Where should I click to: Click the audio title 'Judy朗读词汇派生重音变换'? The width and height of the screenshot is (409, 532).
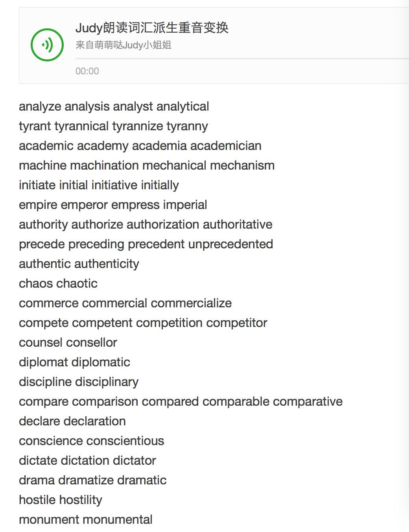[152, 28]
